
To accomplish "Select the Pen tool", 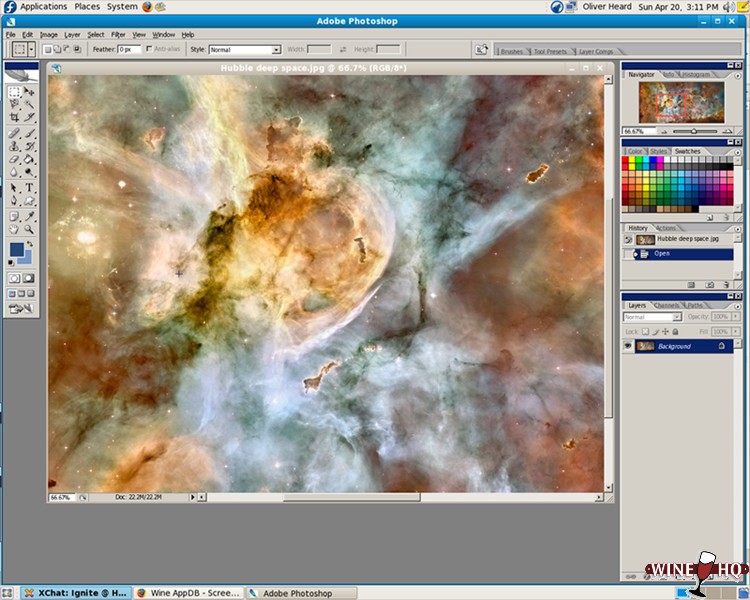I will (x=14, y=200).
